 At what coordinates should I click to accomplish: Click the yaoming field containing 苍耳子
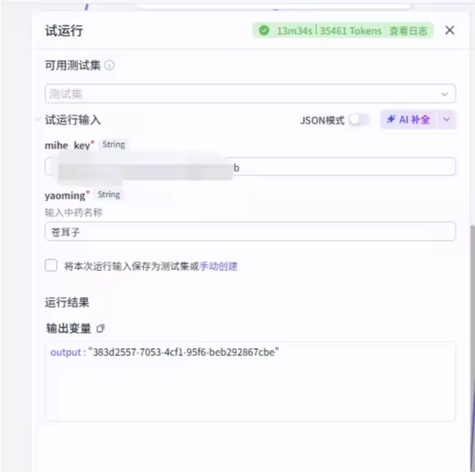pos(250,231)
